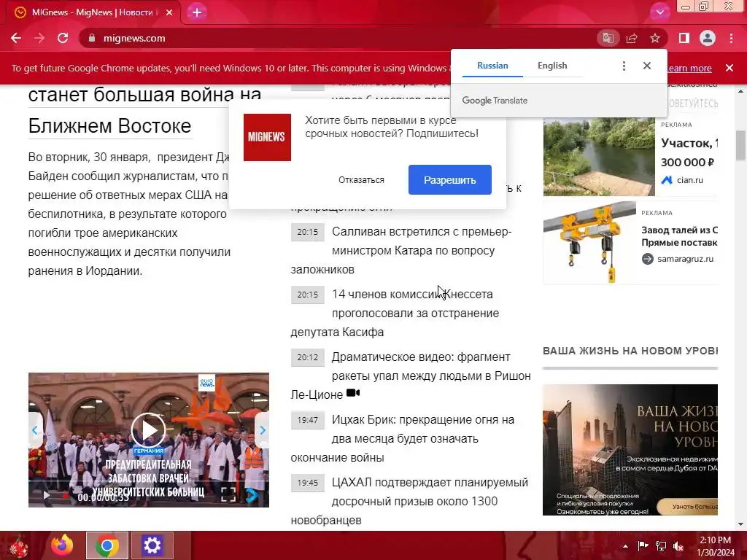Select the English tab in Translate popup
The image size is (747, 560).
[552, 66]
